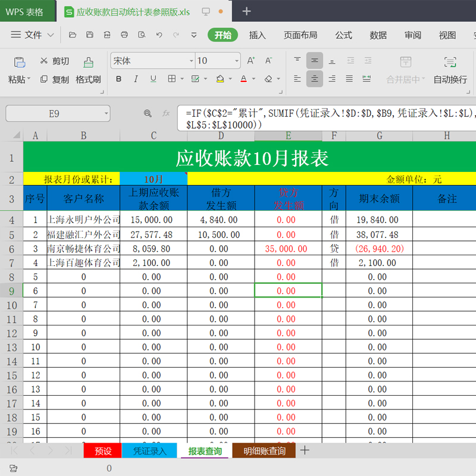Add a new sheet with plus button
Screen dimensions: 476x476
(305, 450)
